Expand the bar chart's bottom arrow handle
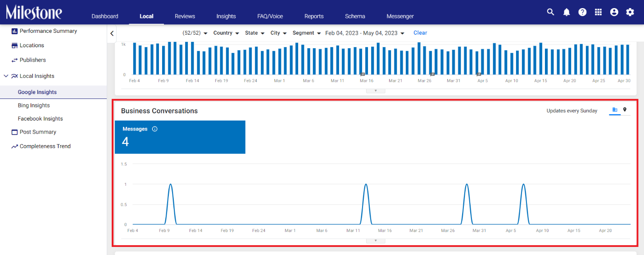This screenshot has height=255, width=644. pos(376,90)
